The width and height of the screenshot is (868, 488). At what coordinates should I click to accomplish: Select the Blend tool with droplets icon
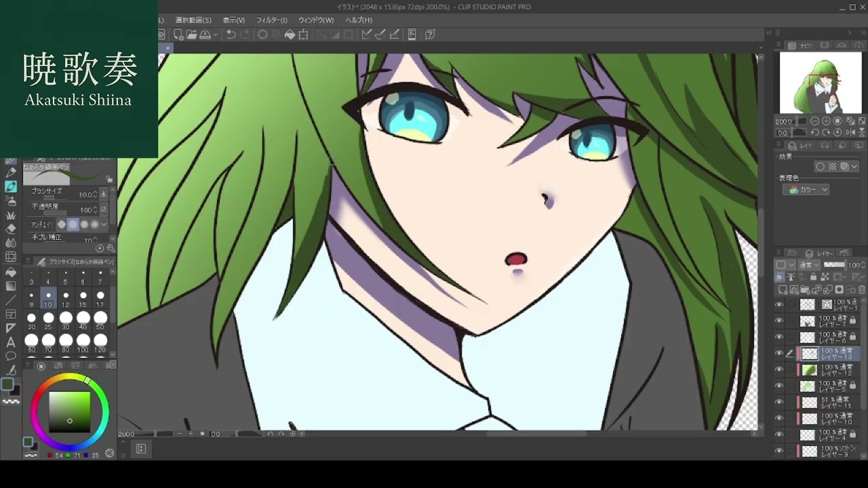click(x=11, y=243)
